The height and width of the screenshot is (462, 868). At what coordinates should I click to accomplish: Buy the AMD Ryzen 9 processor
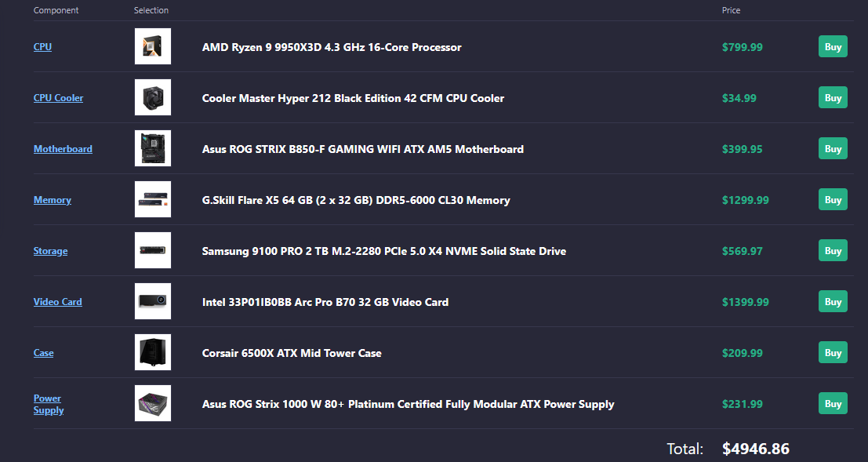[833, 47]
